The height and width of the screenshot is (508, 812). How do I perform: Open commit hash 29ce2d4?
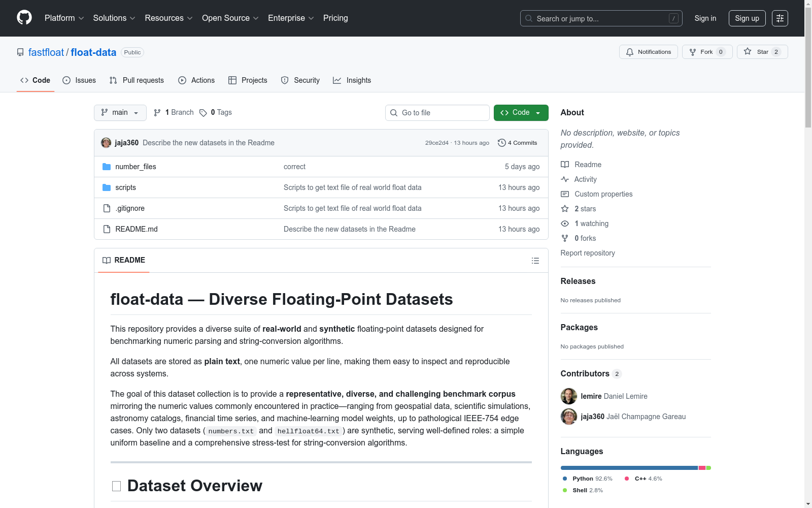[437, 143]
